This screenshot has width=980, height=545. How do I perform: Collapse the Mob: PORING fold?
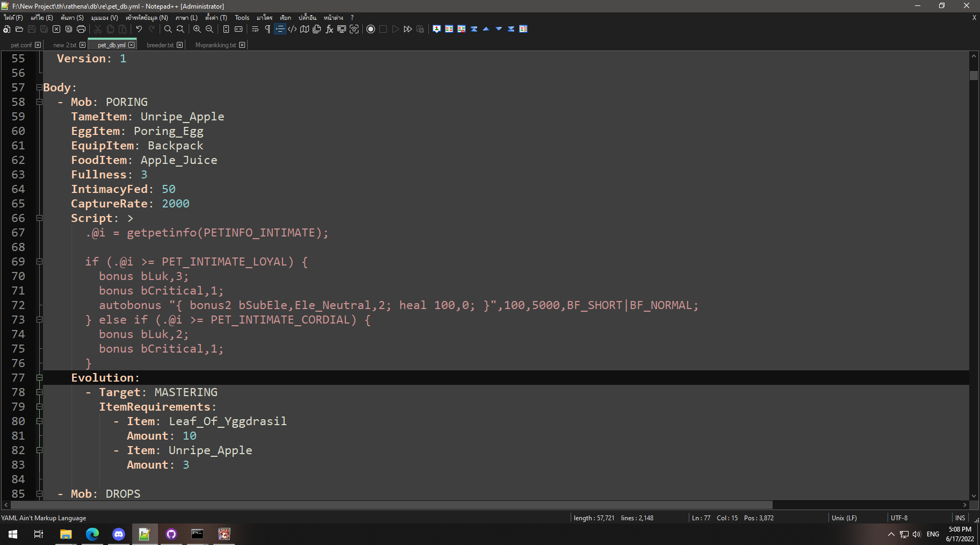[40, 102]
